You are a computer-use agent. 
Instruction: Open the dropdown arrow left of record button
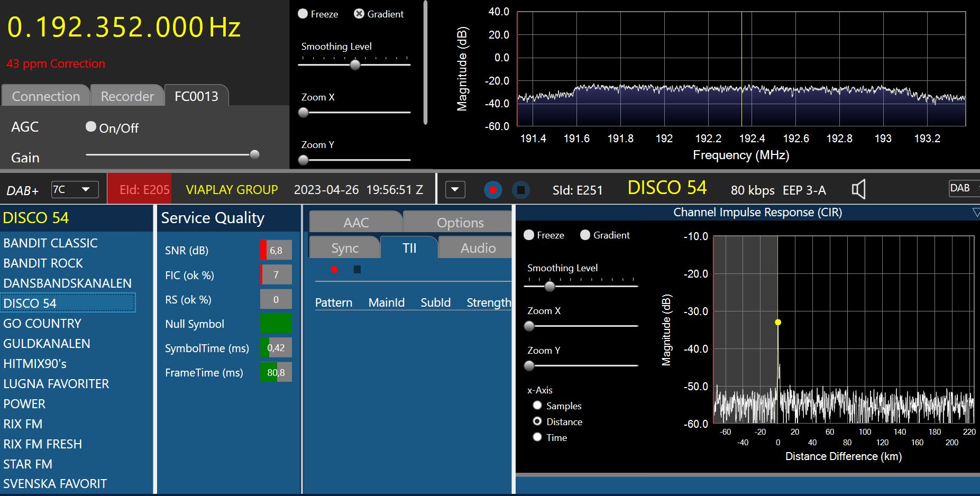pos(455,189)
